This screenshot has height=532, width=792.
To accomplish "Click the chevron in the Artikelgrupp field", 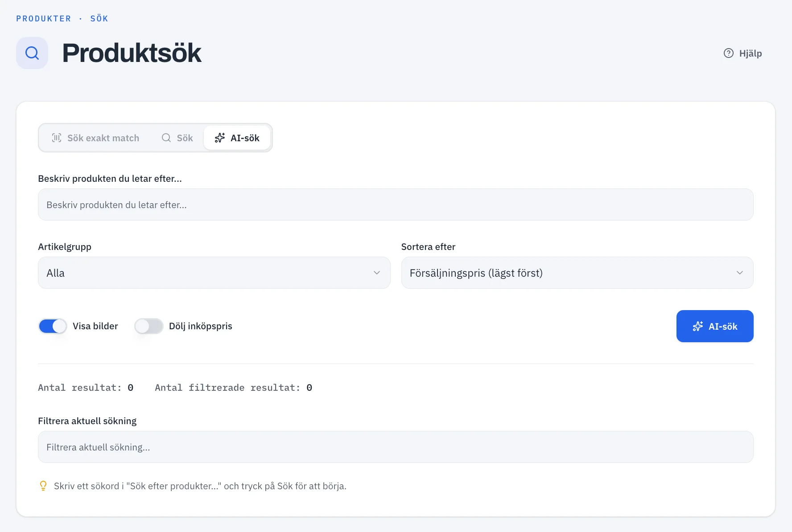I will (x=377, y=273).
